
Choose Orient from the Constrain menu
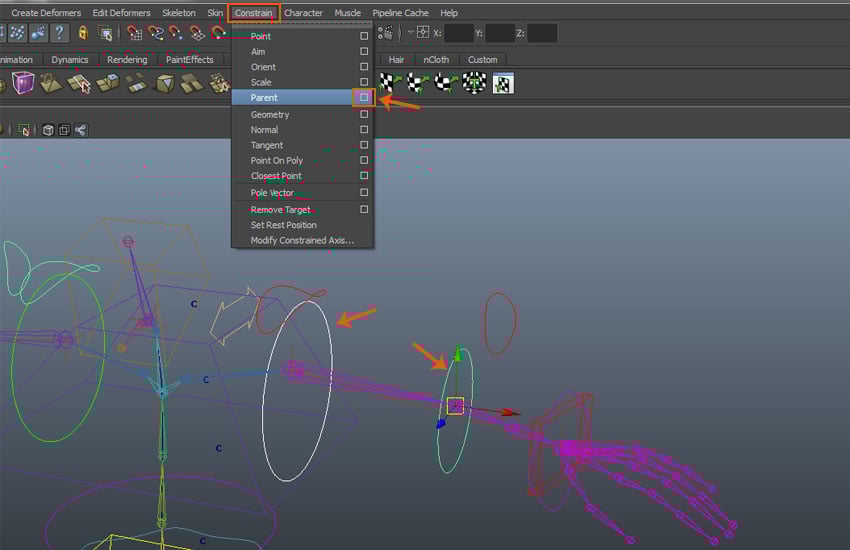point(263,67)
